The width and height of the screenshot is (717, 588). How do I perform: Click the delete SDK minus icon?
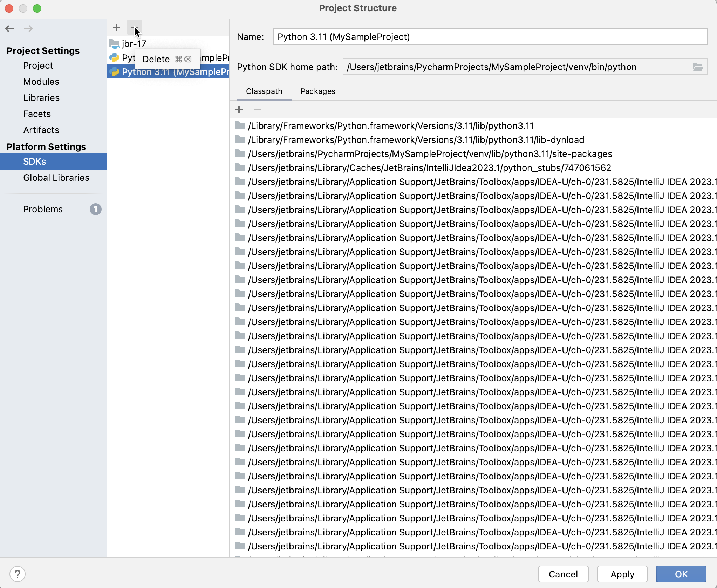[134, 27]
